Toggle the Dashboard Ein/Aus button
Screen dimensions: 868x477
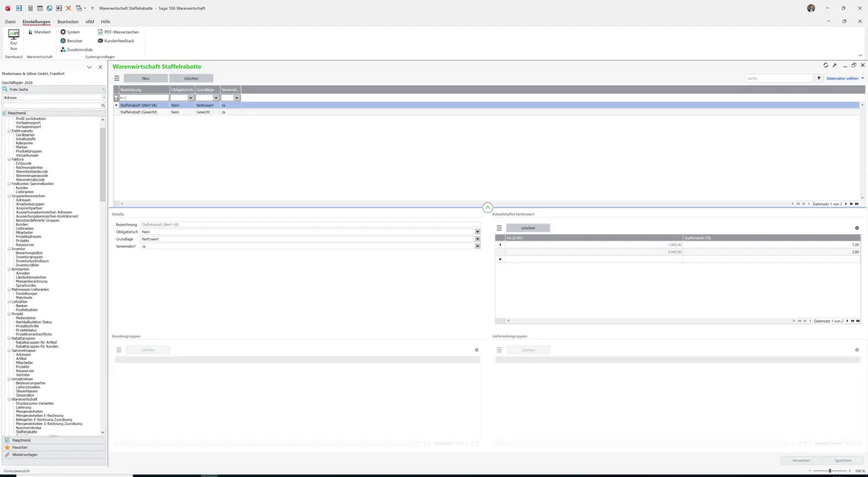click(x=14, y=39)
